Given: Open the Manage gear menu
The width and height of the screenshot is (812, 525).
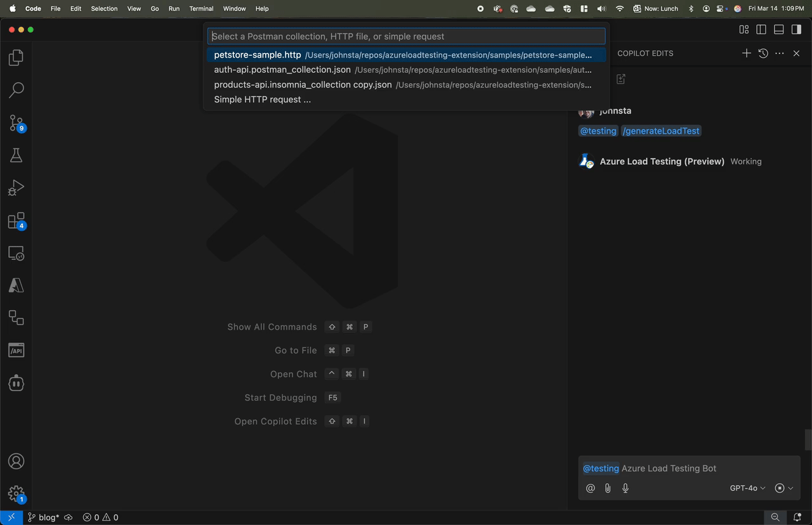Looking at the screenshot, I should (x=16, y=494).
